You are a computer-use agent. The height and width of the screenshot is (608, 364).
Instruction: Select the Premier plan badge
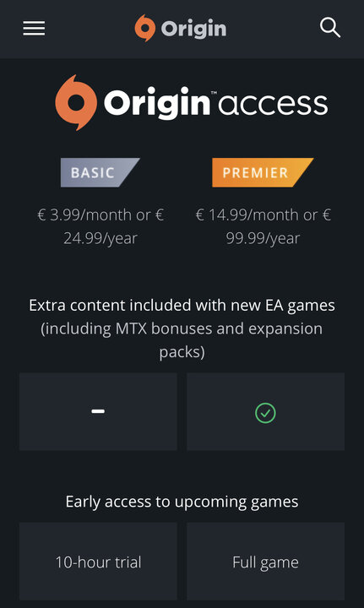(x=263, y=172)
